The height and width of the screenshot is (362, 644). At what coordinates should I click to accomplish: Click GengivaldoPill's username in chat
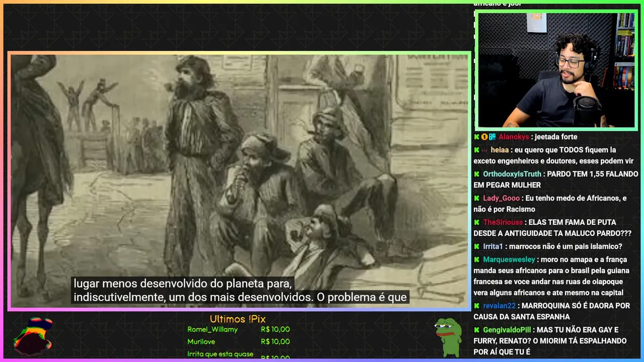pyautogui.click(x=507, y=330)
